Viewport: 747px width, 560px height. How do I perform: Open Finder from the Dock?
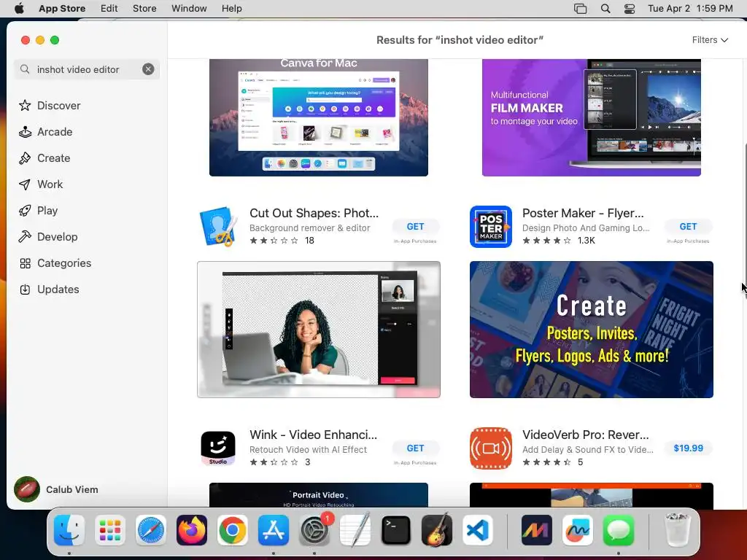pos(69,530)
